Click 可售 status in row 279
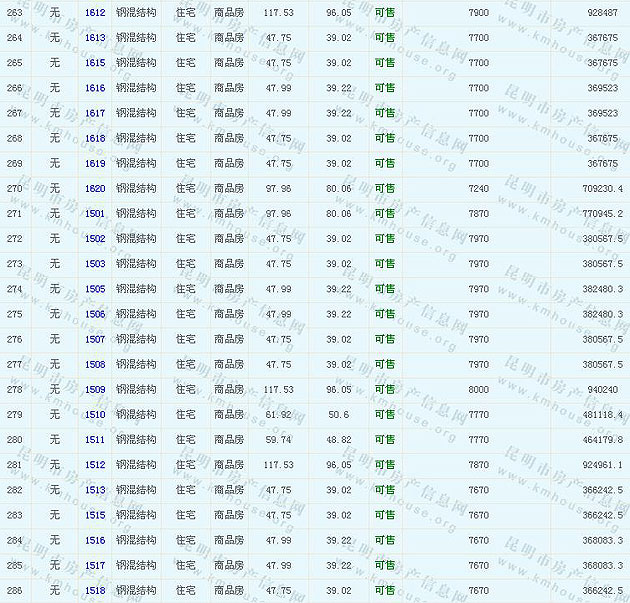Viewport: 630px width, 603px height. [385, 415]
